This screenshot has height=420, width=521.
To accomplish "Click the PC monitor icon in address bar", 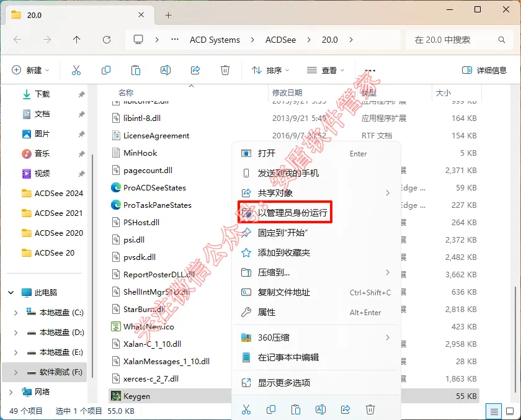I will [x=138, y=40].
